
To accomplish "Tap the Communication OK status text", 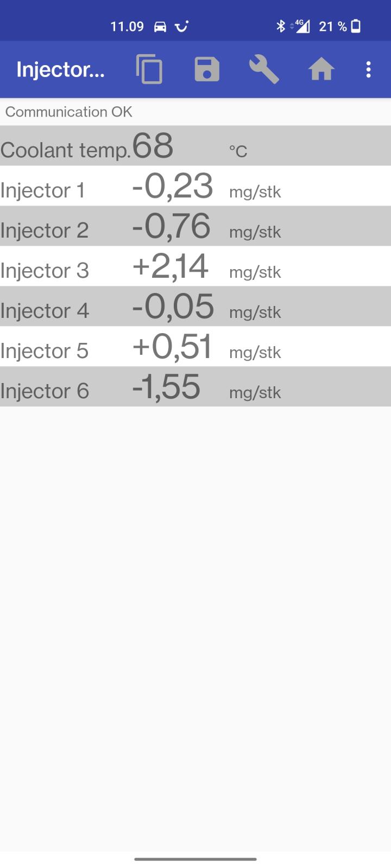I will (69, 112).
